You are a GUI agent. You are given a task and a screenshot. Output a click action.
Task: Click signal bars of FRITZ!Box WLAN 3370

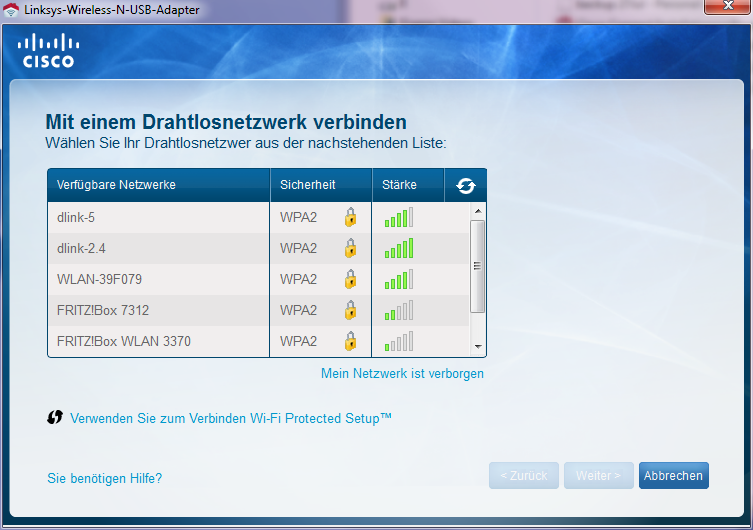tap(399, 341)
